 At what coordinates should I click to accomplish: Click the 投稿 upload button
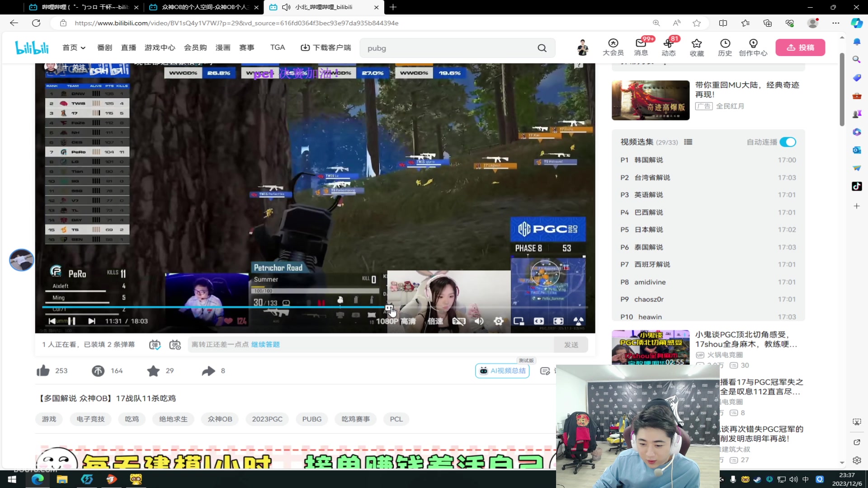point(800,47)
